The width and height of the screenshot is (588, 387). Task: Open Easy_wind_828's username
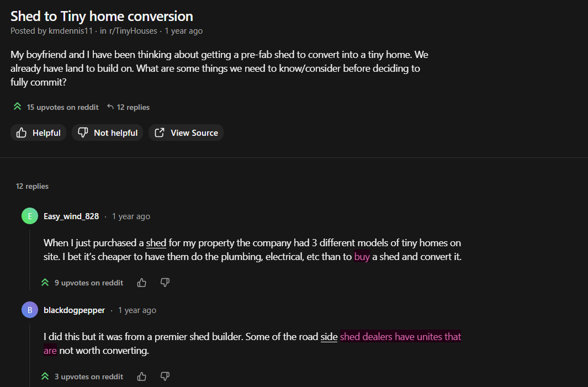point(71,216)
